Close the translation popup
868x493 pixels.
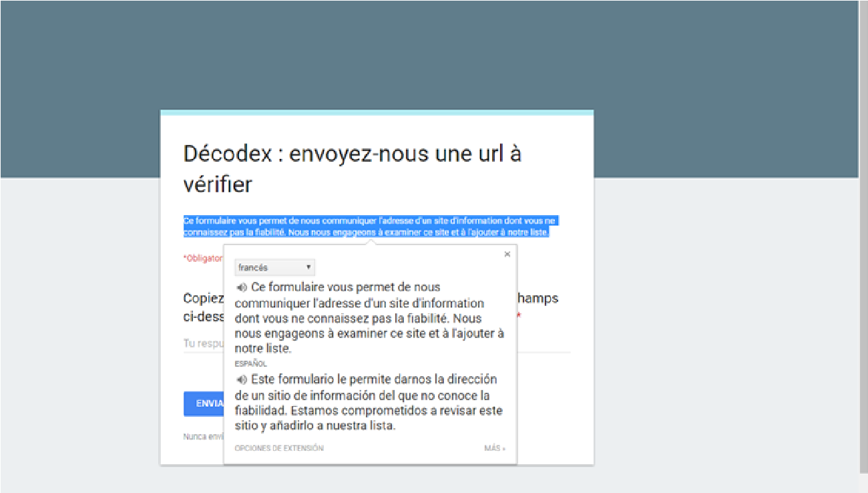(x=507, y=254)
